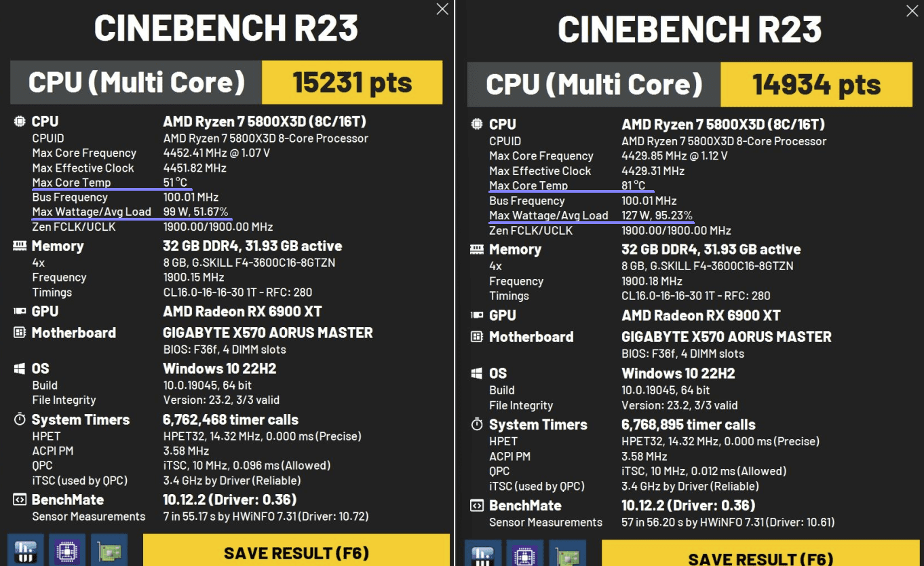Click CPU chip icon beside AMD Ryzen 7 in 15231 window
Screen dimensions: 924x566
19,121
